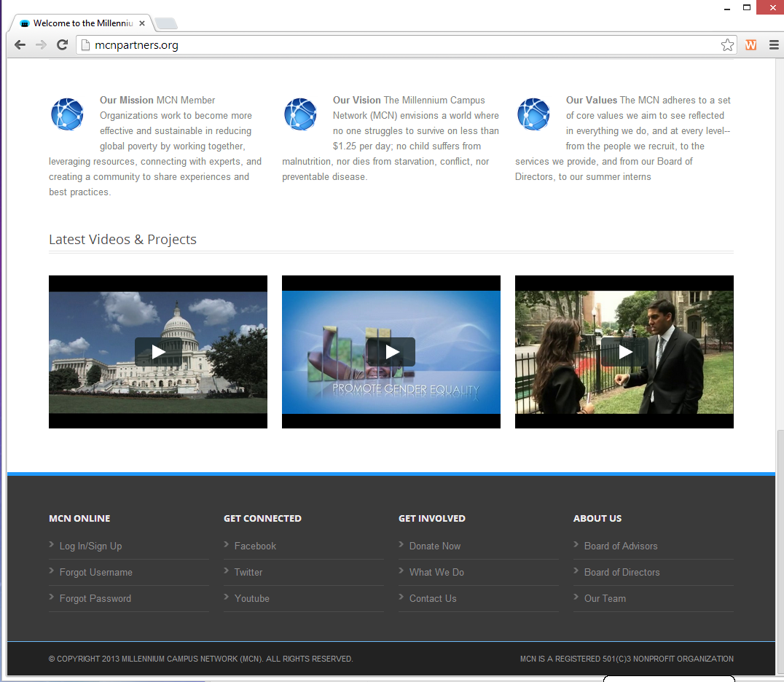This screenshot has width=784, height=682.
Task: Click the MCN ONLINE footer heading
Action: [x=79, y=519]
